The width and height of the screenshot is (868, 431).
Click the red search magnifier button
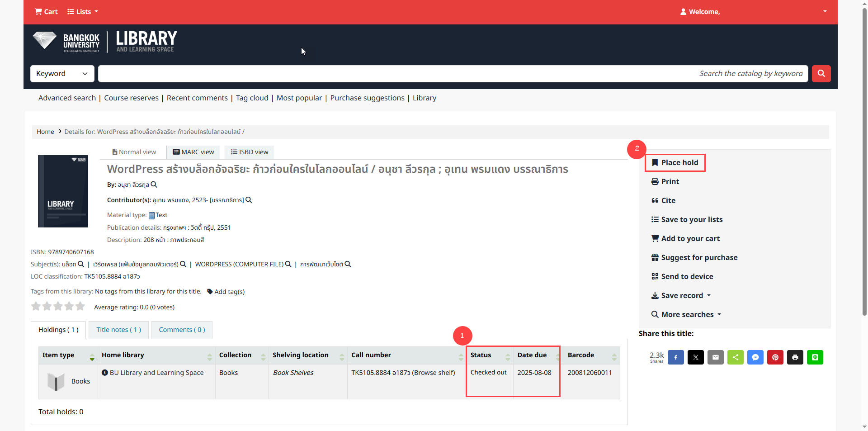pos(821,74)
